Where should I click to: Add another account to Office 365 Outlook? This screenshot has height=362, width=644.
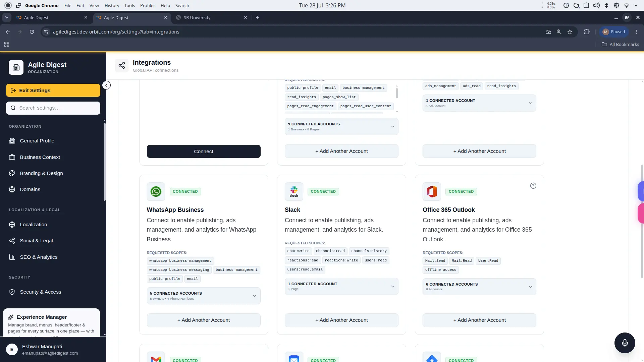(x=479, y=320)
